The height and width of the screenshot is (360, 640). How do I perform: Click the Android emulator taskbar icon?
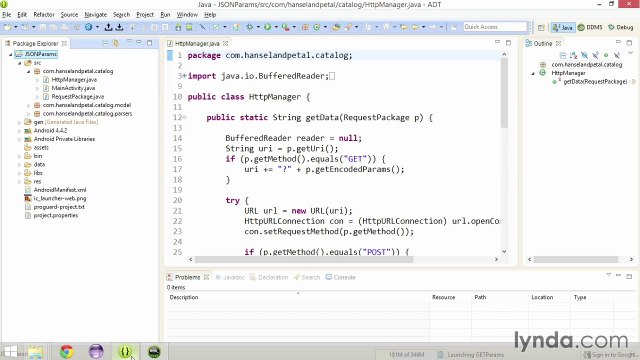(154, 351)
